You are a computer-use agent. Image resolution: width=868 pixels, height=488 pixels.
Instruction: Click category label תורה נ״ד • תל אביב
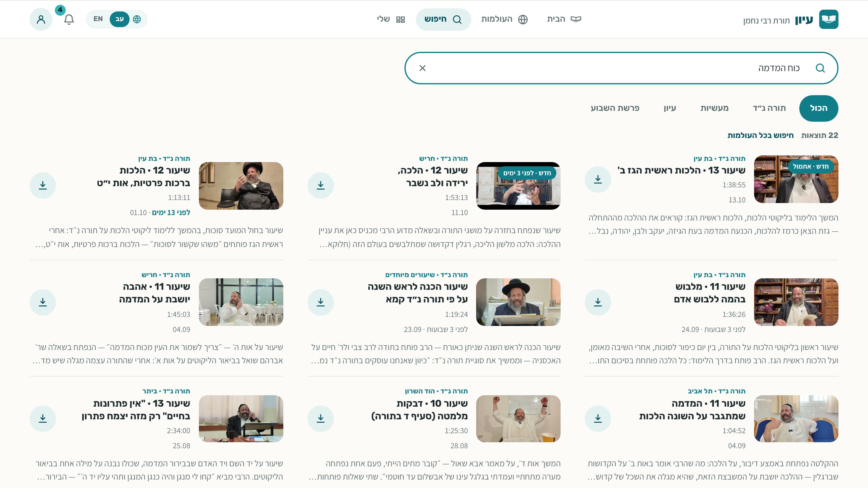pos(717,391)
